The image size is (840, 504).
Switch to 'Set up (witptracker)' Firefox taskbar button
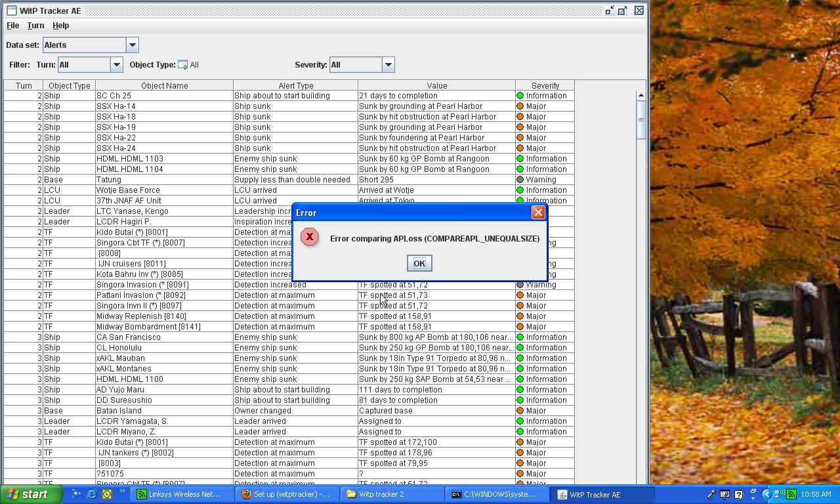coord(287,495)
